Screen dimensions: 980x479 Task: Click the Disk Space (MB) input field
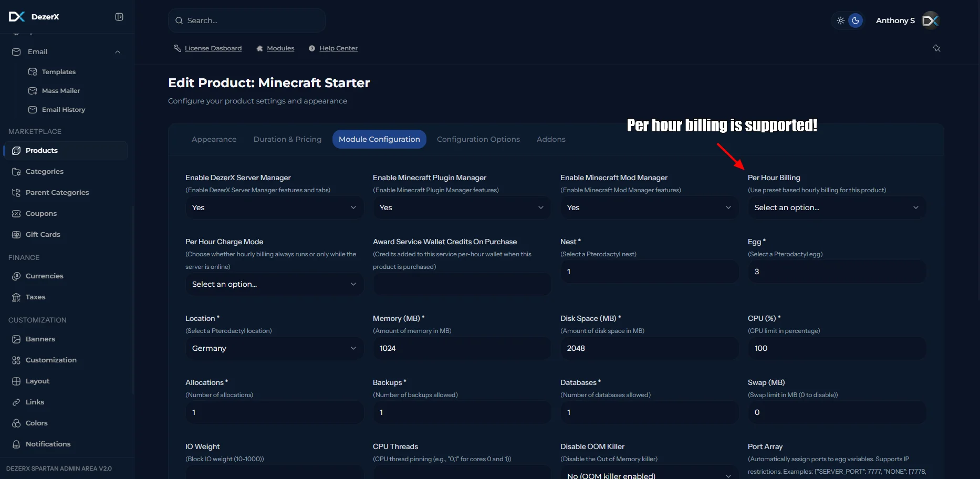pyautogui.click(x=649, y=348)
